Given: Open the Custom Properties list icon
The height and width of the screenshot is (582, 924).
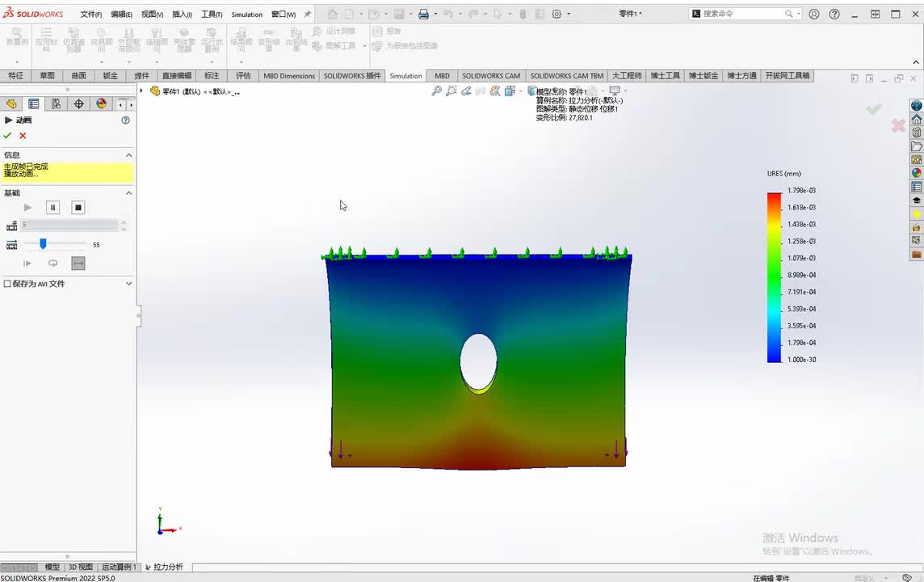Looking at the screenshot, I should pyautogui.click(x=917, y=187).
